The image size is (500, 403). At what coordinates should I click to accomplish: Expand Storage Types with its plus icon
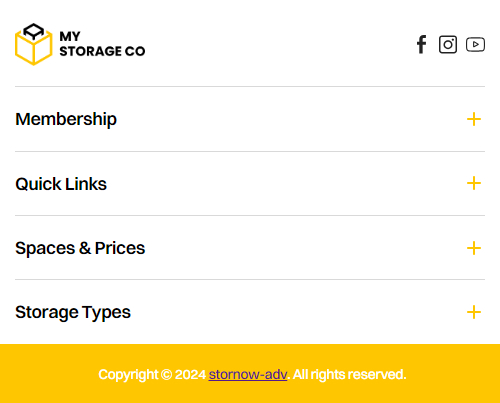coord(474,312)
